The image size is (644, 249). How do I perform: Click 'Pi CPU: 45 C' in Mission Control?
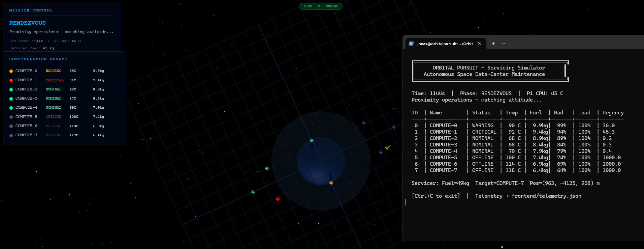(67, 41)
